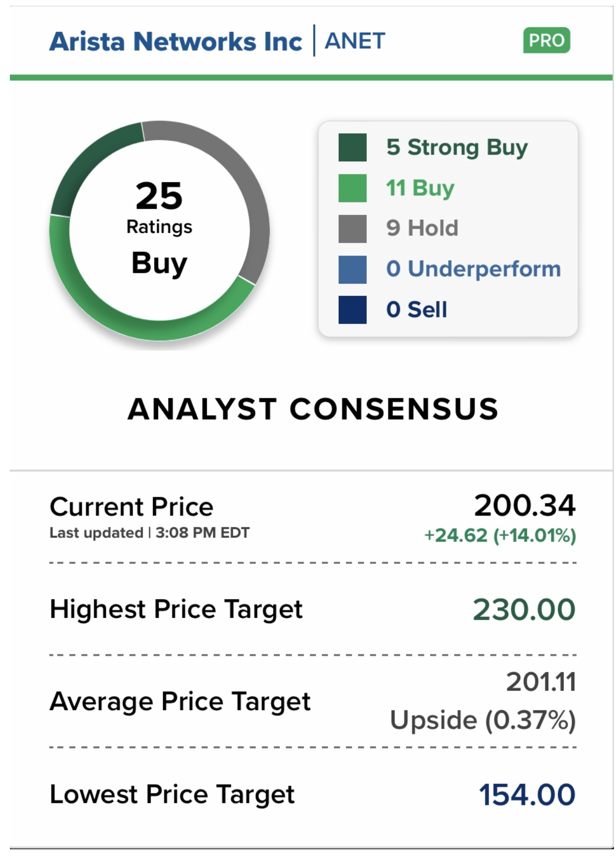Image resolution: width=616 pixels, height=856 pixels.
Task: Click the current price value 200.34
Action: tap(524, 506)
